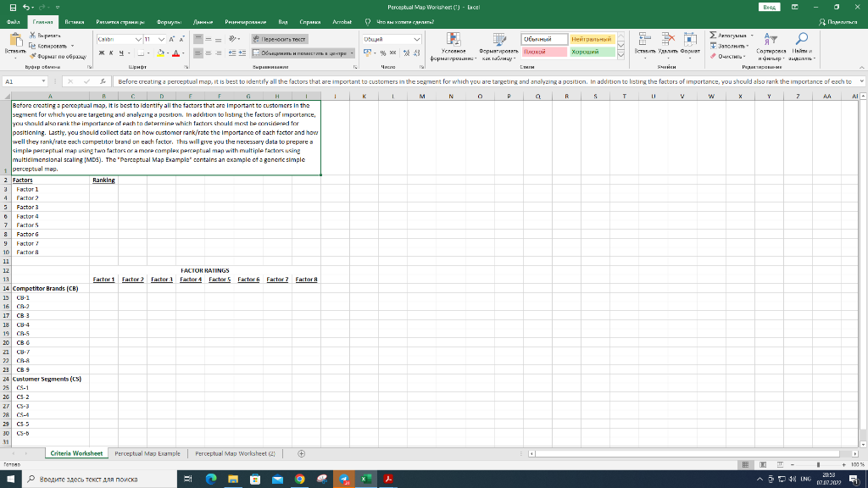Click Delete cells (Удалить) icon
This screenshot has height=488, width=868.
(x=668, y=47)
